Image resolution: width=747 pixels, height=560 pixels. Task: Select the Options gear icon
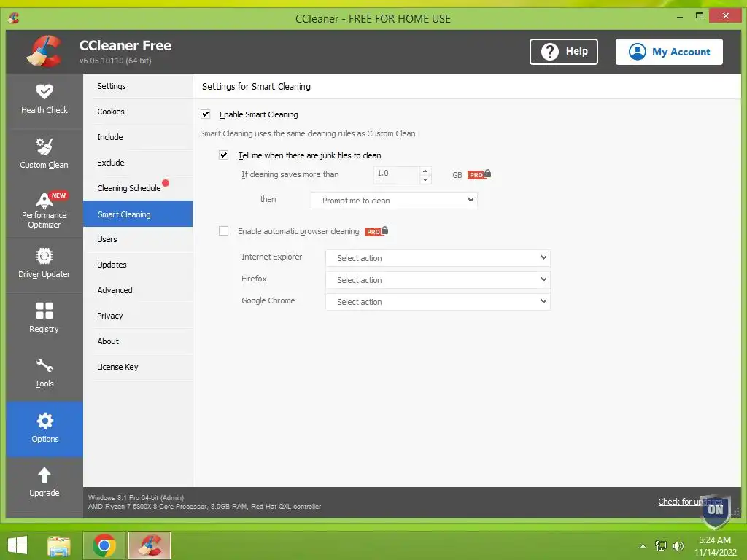44,421
